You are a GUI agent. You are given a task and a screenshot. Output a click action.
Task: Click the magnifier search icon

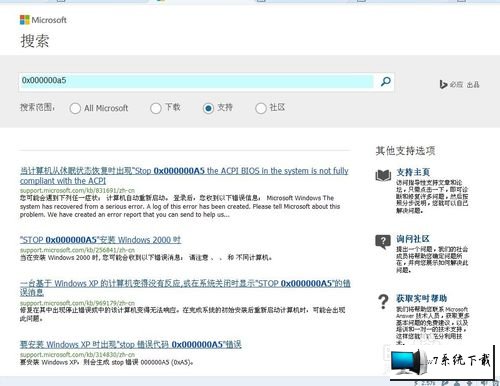pos(386,81)
